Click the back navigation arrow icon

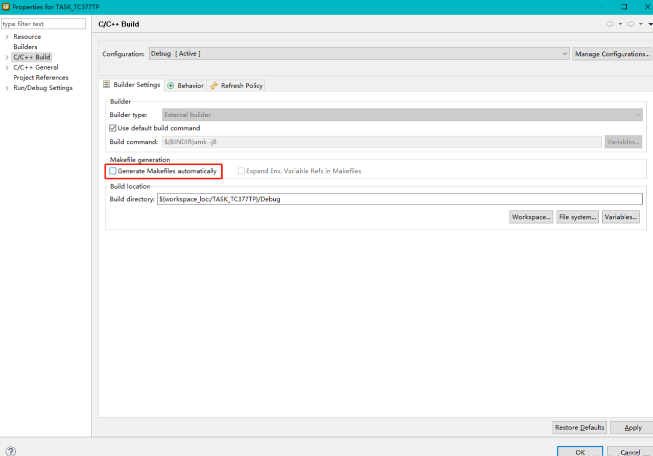(x=609, y=23)
